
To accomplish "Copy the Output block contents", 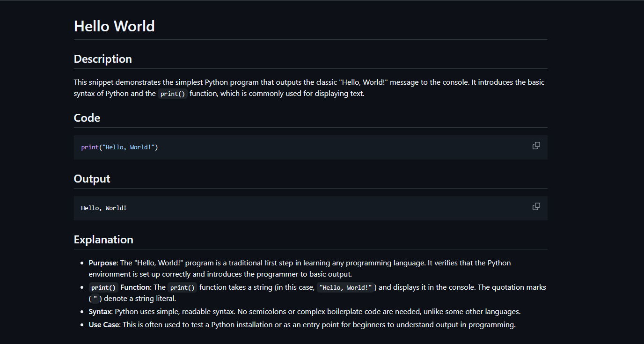I will pyautogui.click(x=536, y=206).
